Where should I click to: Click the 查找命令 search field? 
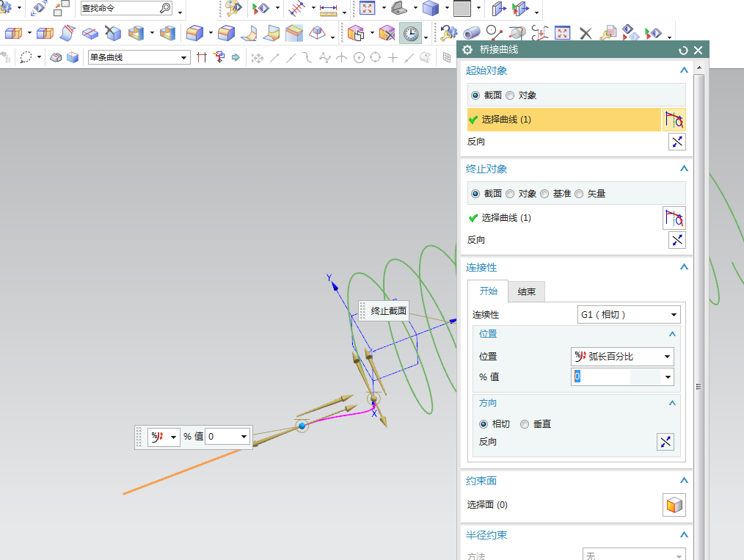click(126, 8)
